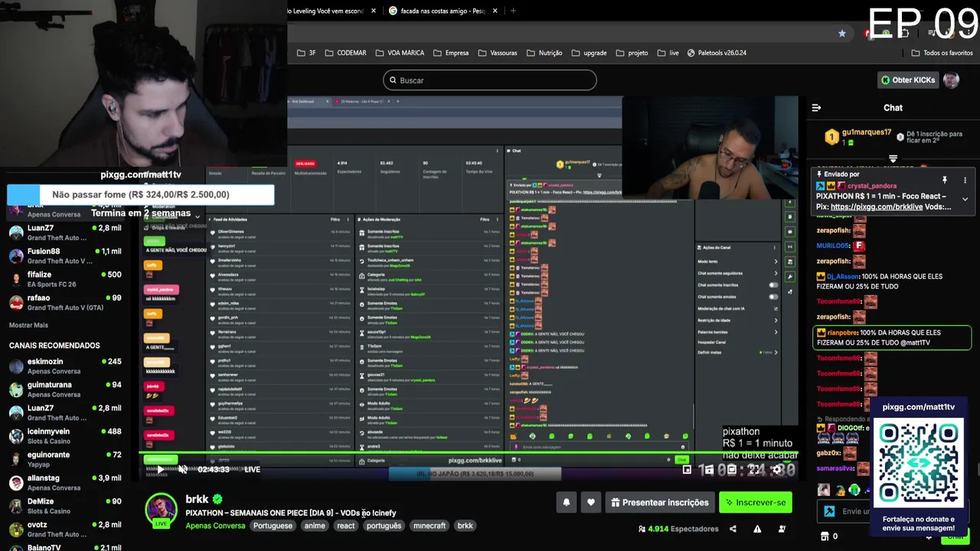Open the upgrade bookmark folder
The height and width of the screenshot is (551, 980).
pyautogui.click(x=589, y=53)
